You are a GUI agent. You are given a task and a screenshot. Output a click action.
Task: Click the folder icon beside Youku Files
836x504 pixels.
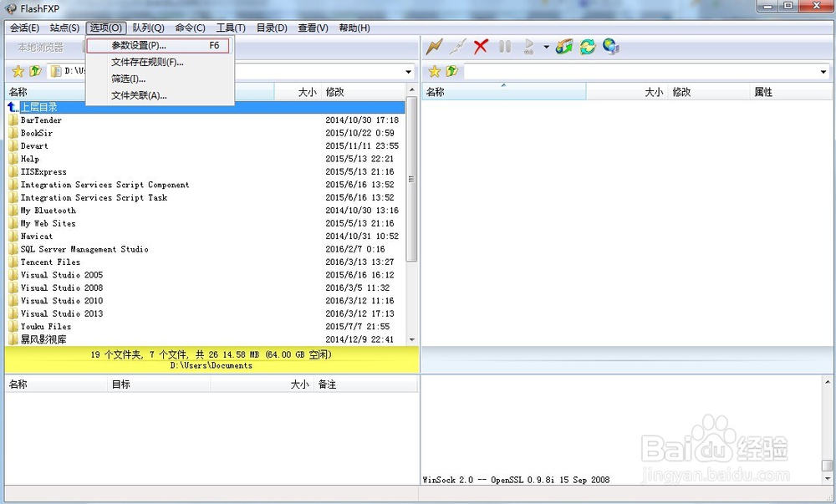tap(13, 327)
